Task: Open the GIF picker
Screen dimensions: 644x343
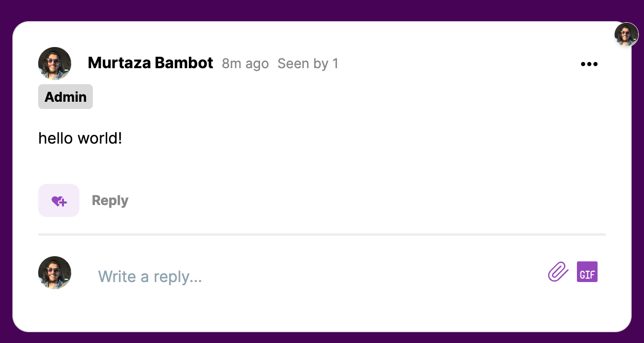Action: (587, 272)
